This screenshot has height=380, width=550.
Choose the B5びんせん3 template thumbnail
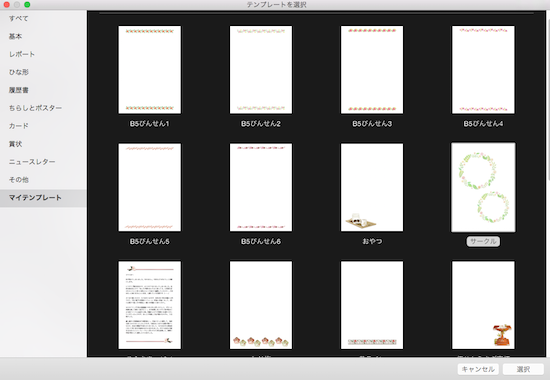point(372,69)
